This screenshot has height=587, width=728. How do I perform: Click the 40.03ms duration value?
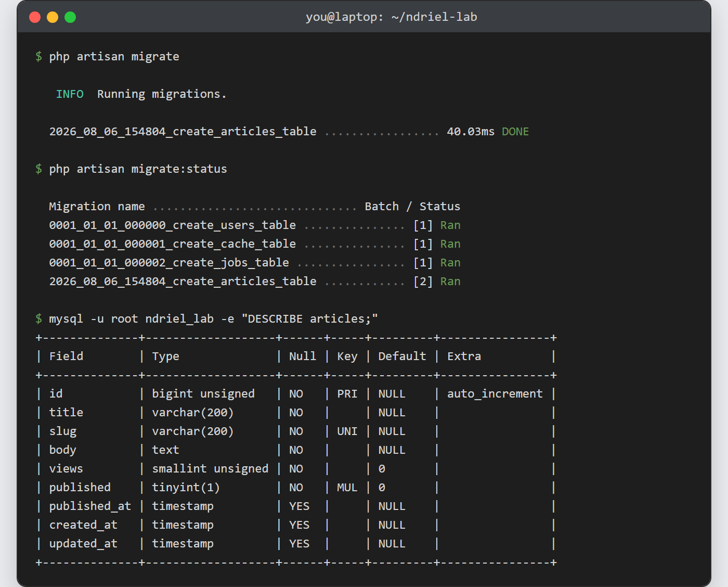coord(471,132)
